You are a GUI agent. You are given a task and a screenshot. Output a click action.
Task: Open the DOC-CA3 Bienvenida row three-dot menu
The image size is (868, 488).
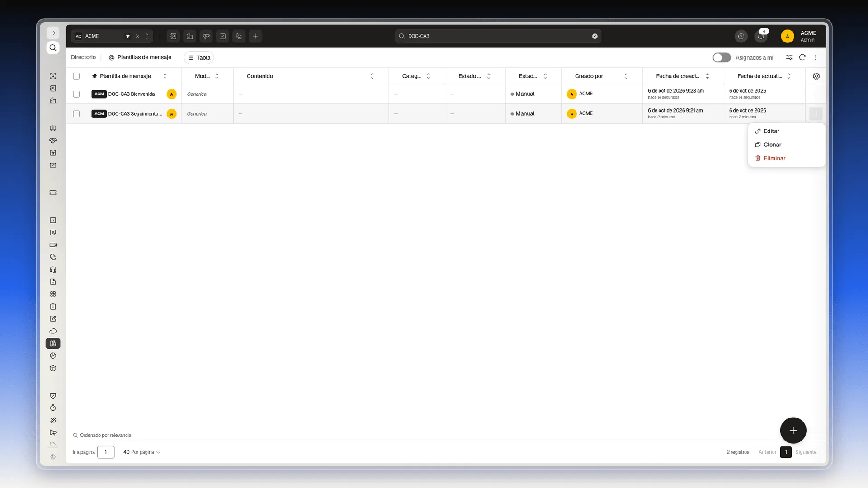click(x=816, y=94)
